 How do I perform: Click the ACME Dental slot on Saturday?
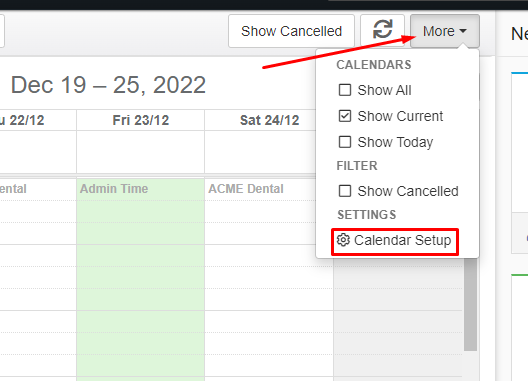tap(246, 189)
